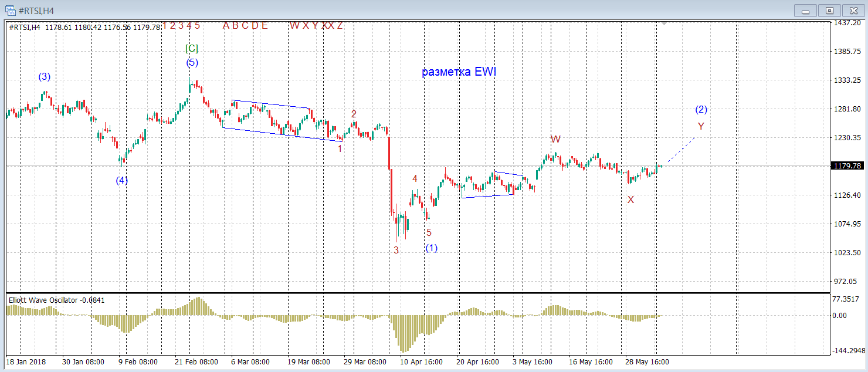Select the blue (5) wave label

(x=192, y=62)
